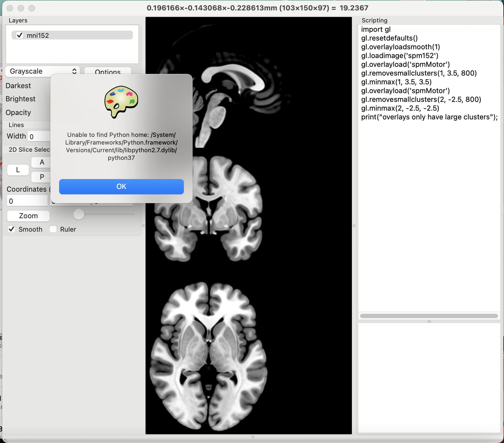Click the gray maximize window button
The height and width of the screenshot is (443, 504).
[32, 8]
